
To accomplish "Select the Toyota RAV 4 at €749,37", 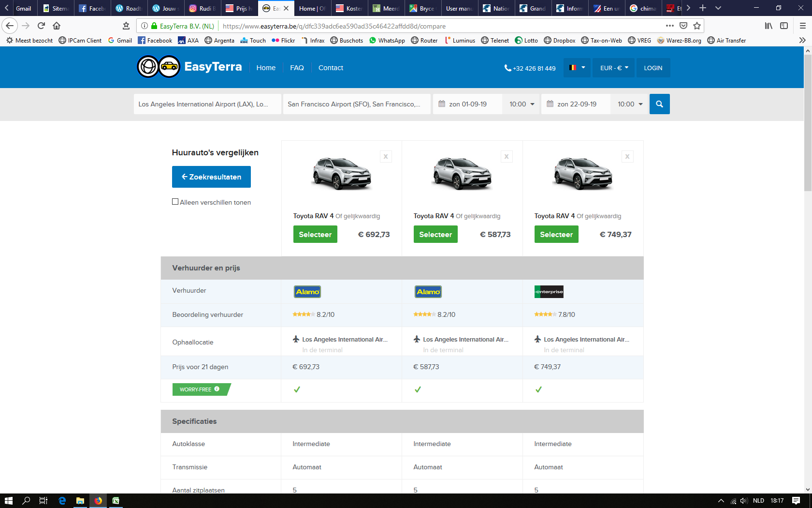I will click(556, 234).
